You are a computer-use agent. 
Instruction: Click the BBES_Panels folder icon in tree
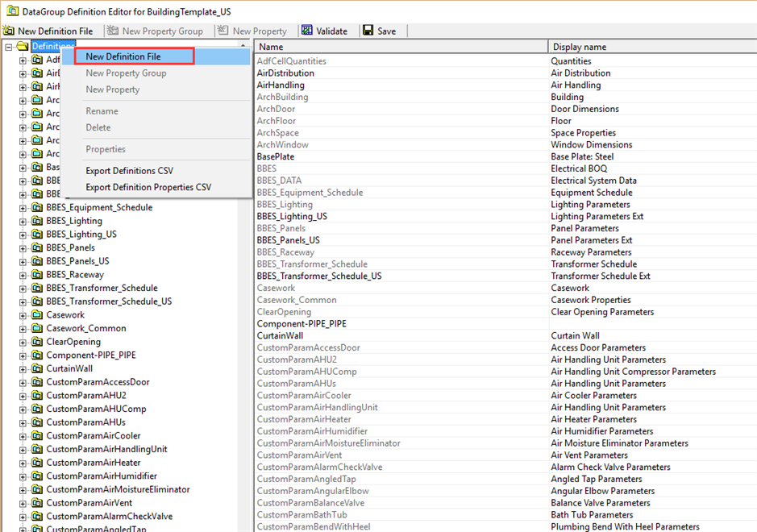(x=37, y=247)
